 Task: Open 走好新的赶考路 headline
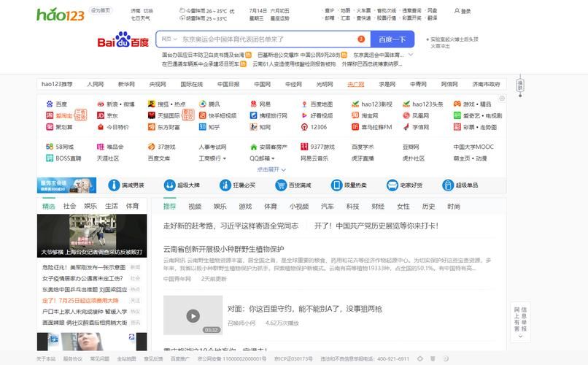tap(231, 226)
